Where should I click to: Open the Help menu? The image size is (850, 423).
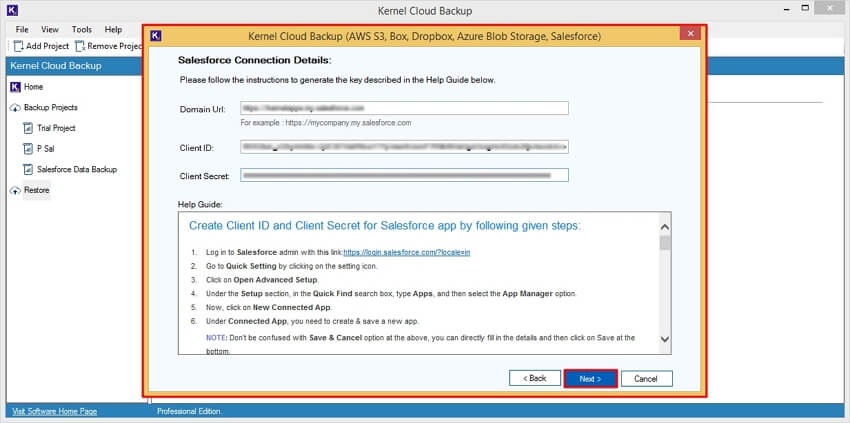point(113,29)
